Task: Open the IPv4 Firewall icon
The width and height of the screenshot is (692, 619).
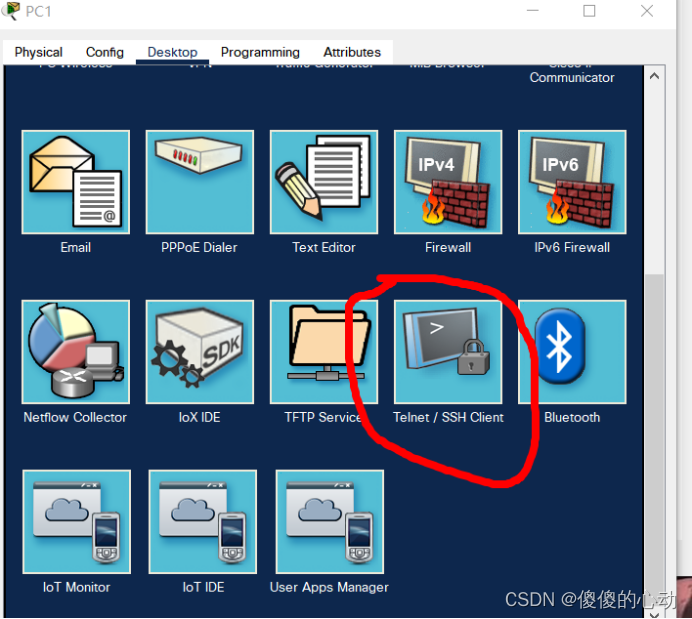Action: [448, 182]
